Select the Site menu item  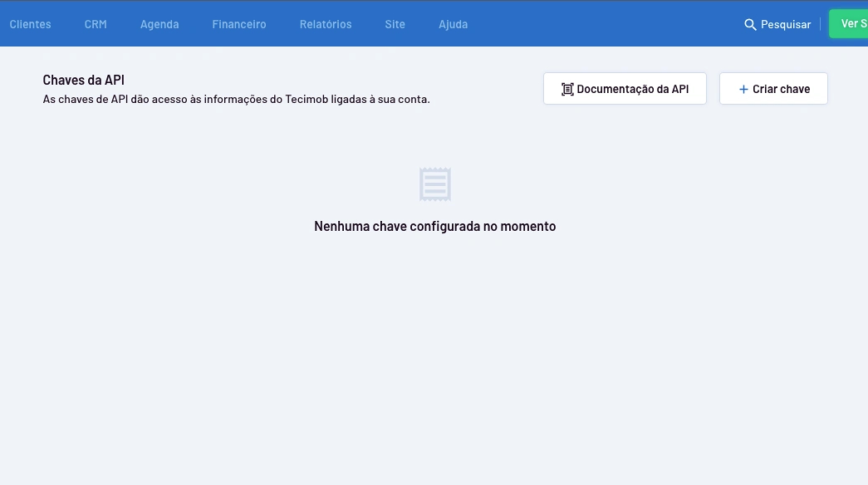pos(395,24)
